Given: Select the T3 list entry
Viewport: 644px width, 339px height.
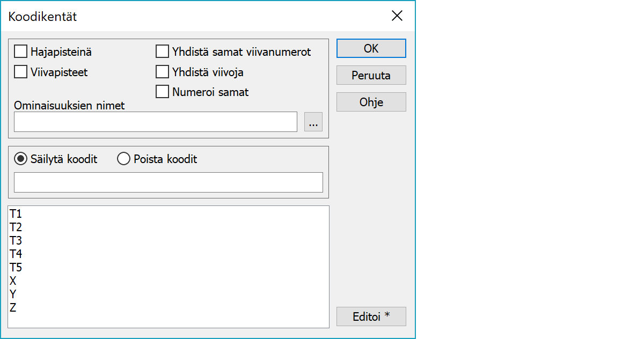Looking at the screenshot, I should tap(16, 240).
